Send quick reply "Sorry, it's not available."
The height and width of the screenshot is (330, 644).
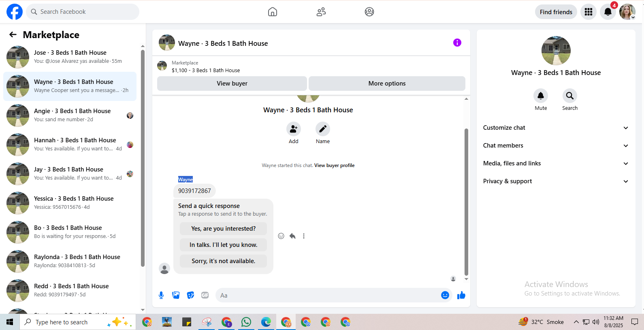[x=224, y=261]
